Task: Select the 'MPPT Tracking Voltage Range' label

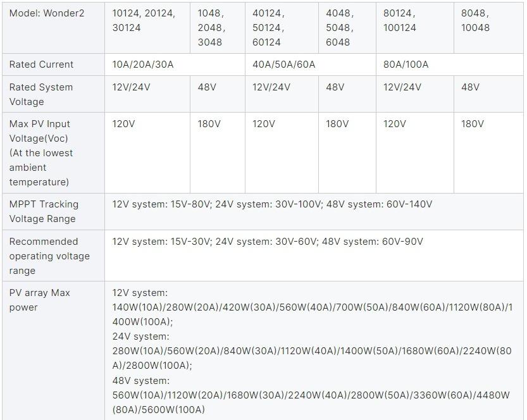Action: click(42, 211)
